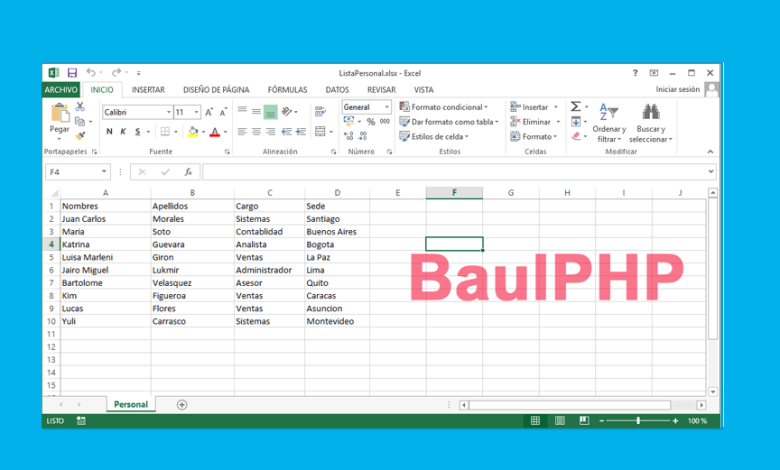Center text horizontally
This screenshot has width=780, height=470.
point(256,132)
